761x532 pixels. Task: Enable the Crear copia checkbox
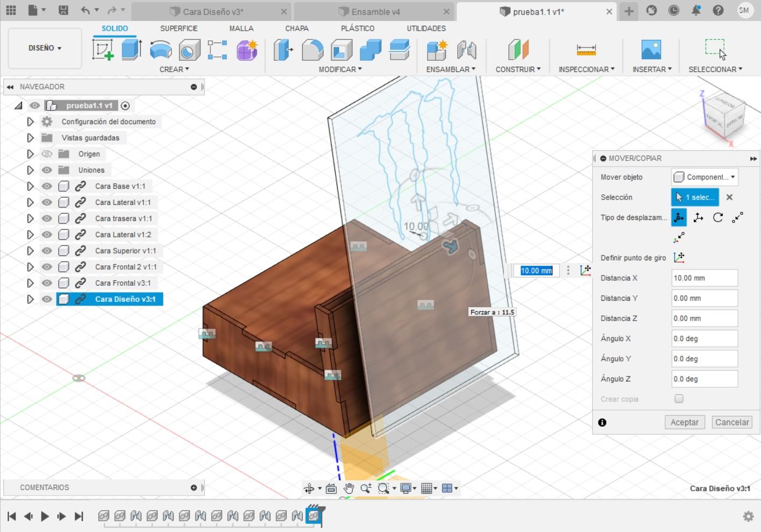[679, 399]
